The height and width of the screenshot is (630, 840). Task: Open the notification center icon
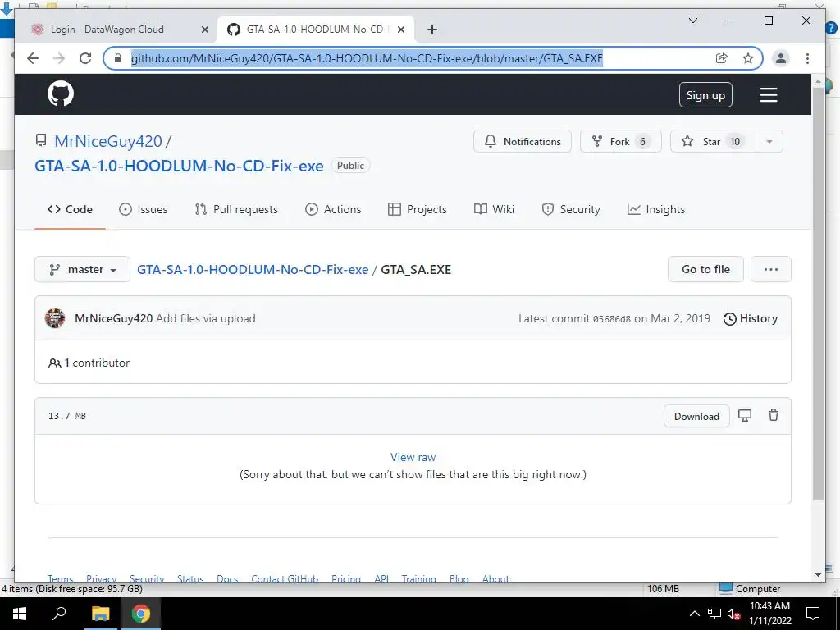813,614
